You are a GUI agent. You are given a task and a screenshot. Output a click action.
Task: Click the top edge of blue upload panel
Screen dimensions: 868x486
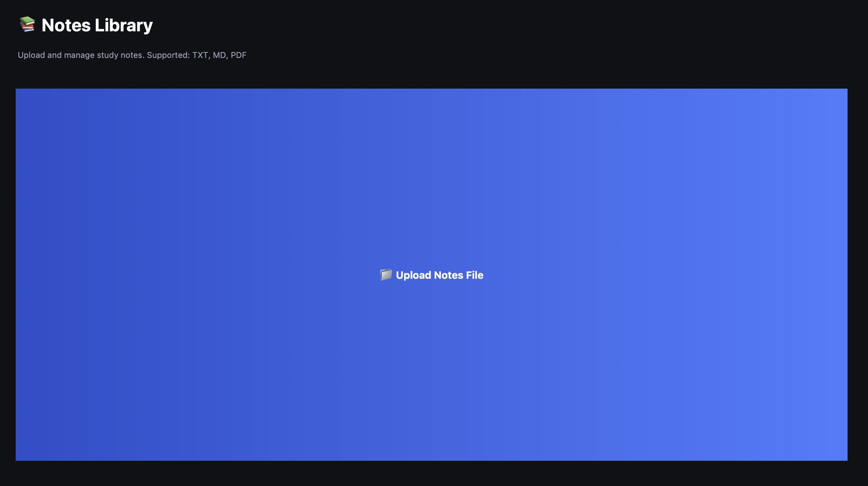click(431, 93)
